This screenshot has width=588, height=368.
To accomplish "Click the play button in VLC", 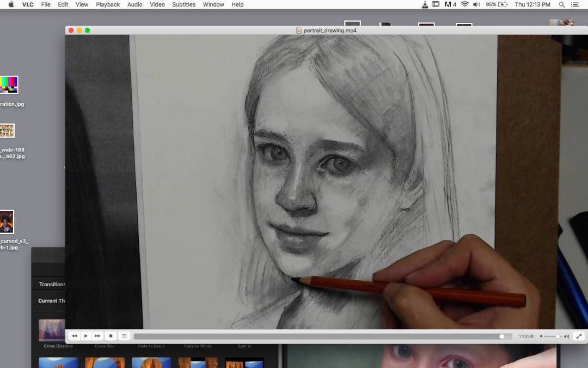I will tap(85, 336).
